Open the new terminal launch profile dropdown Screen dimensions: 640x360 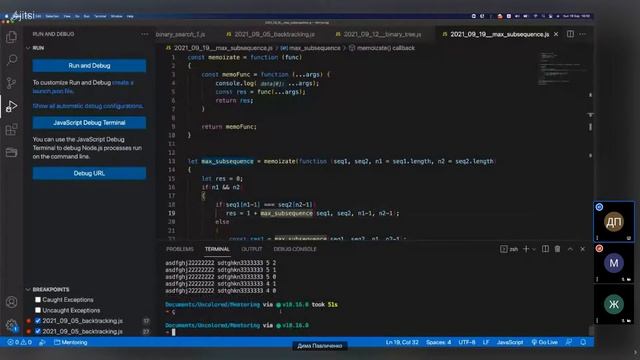tap(534, 249)
